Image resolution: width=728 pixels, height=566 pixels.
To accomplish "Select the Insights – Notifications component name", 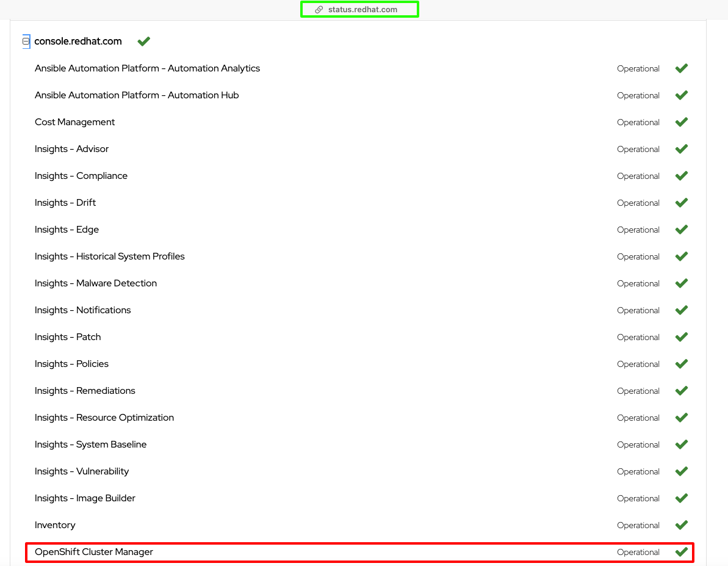I will click(x=82, y=310).
